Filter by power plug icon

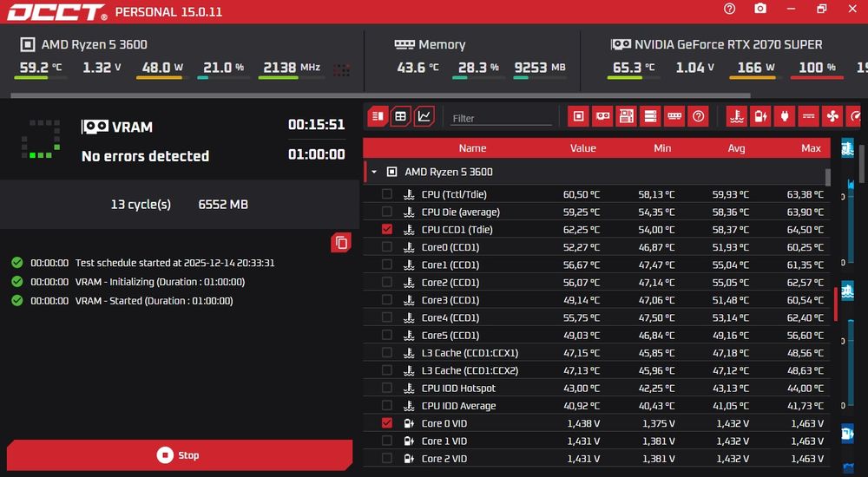pyautogui.click(x=785, y=116)
